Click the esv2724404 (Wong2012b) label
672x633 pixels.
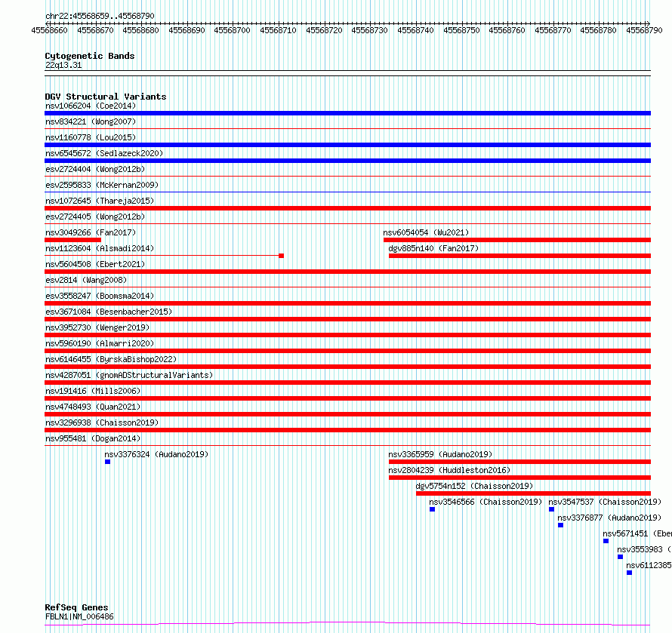[95, 169]
